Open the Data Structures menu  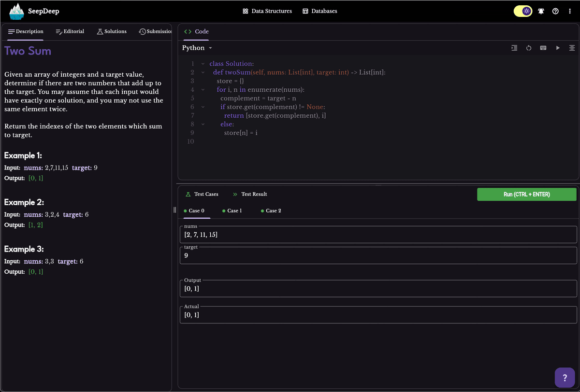pyautogui.click(x=267, y=11)
